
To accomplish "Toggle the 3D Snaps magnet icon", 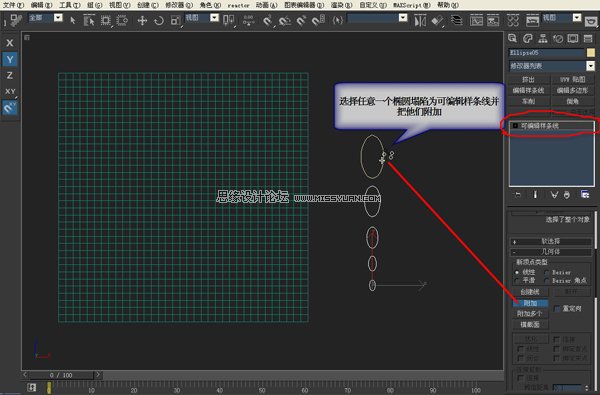I will click(267, 20).
